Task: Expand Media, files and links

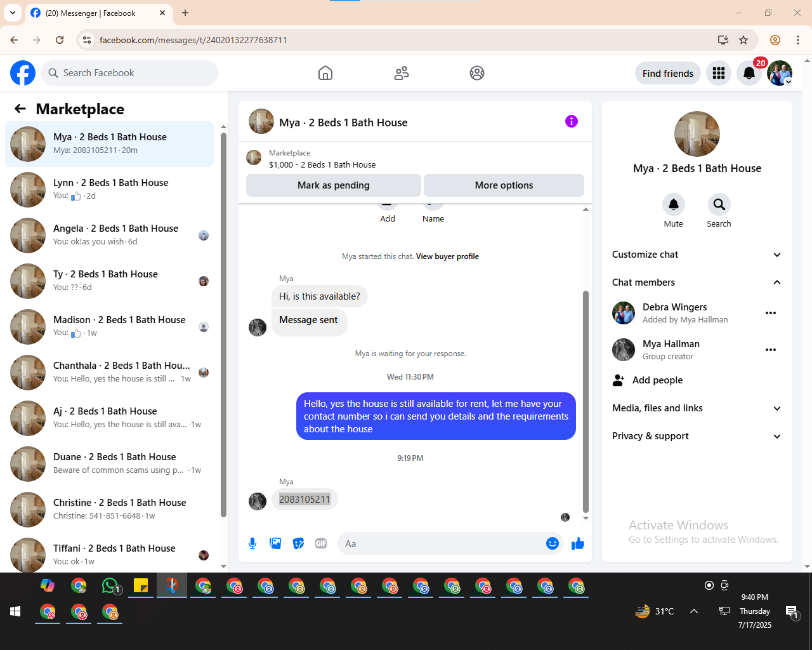Action: (697, 408)
